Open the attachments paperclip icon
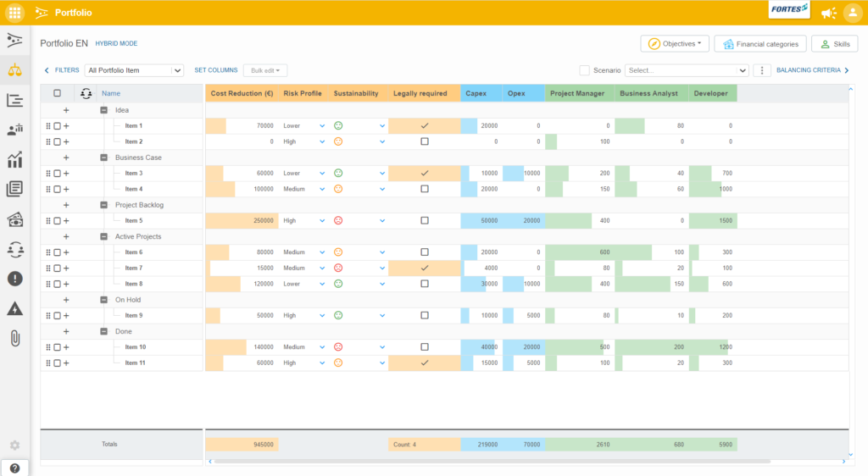868x476 pixels. [15, 338]
